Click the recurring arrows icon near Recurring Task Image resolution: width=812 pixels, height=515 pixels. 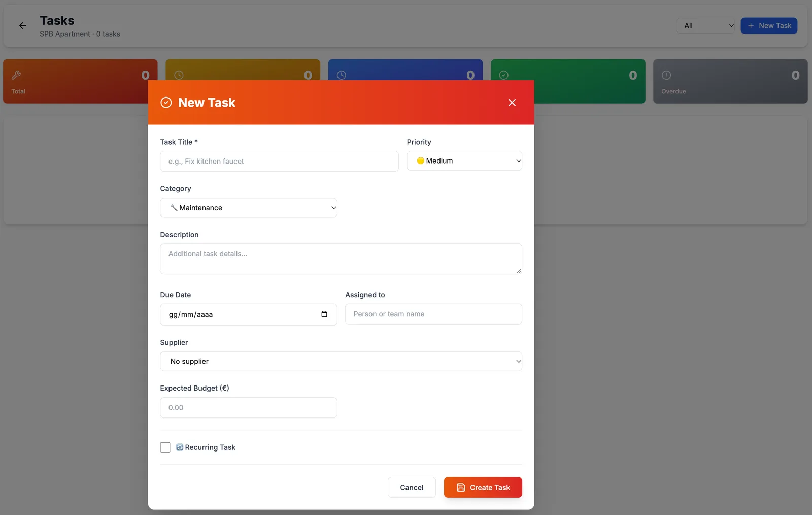point(180,447)
